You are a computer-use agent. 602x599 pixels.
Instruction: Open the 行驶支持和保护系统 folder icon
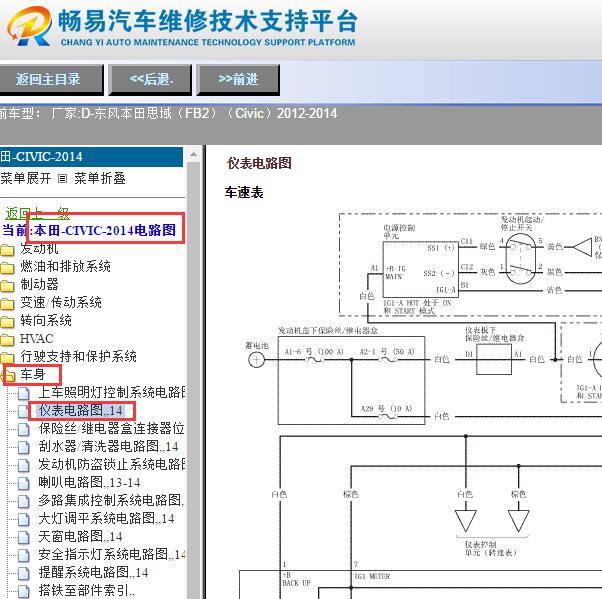tap(7, 358)
